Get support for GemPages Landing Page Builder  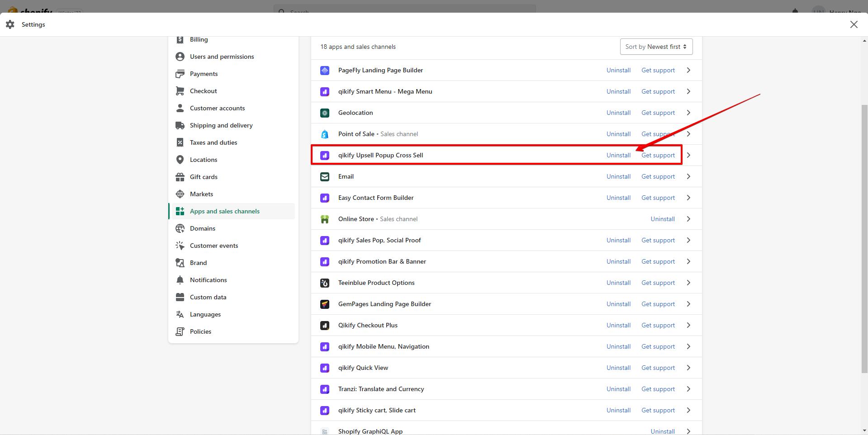point(658,304)
